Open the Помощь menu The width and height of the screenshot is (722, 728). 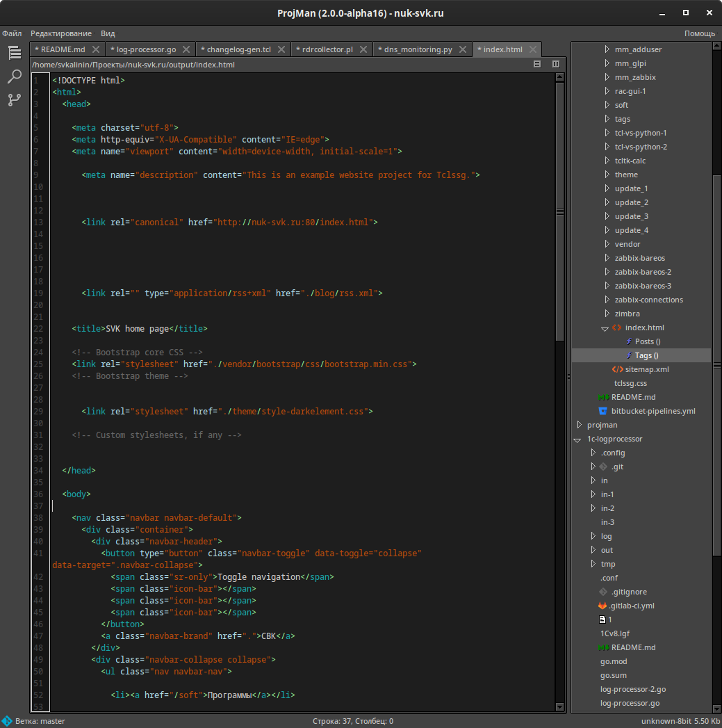(699, 33)
